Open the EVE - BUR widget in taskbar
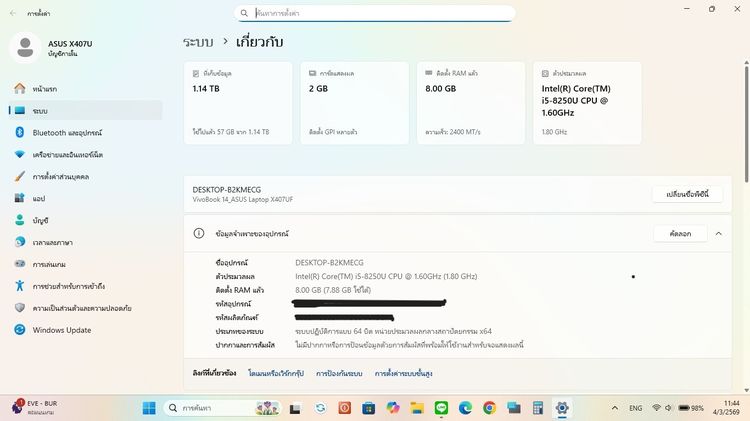 [x=34, y=408]
